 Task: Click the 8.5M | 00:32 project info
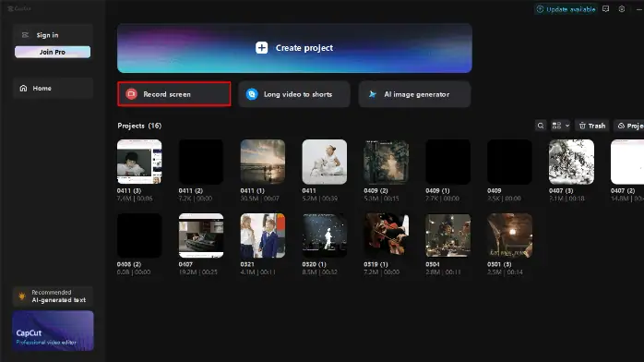click(x=319, y=272)
